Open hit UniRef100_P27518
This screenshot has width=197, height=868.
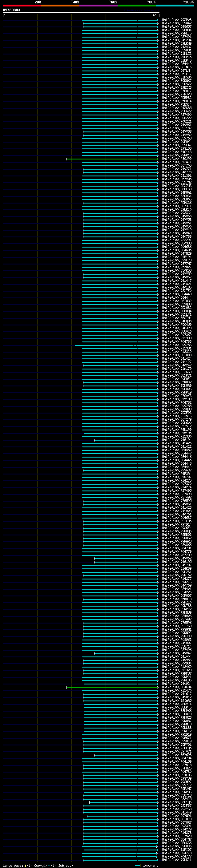point(176,765)
